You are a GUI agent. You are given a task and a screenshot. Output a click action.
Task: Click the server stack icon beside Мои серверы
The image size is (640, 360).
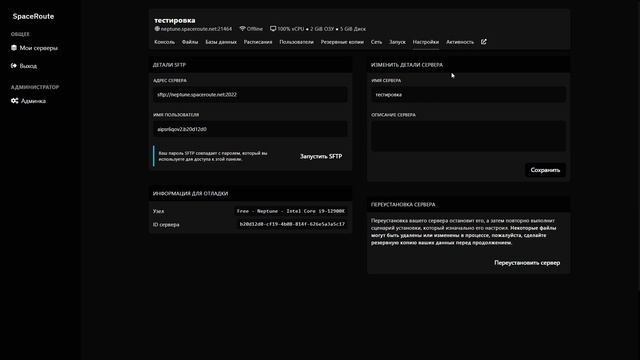tap(14, 48)
